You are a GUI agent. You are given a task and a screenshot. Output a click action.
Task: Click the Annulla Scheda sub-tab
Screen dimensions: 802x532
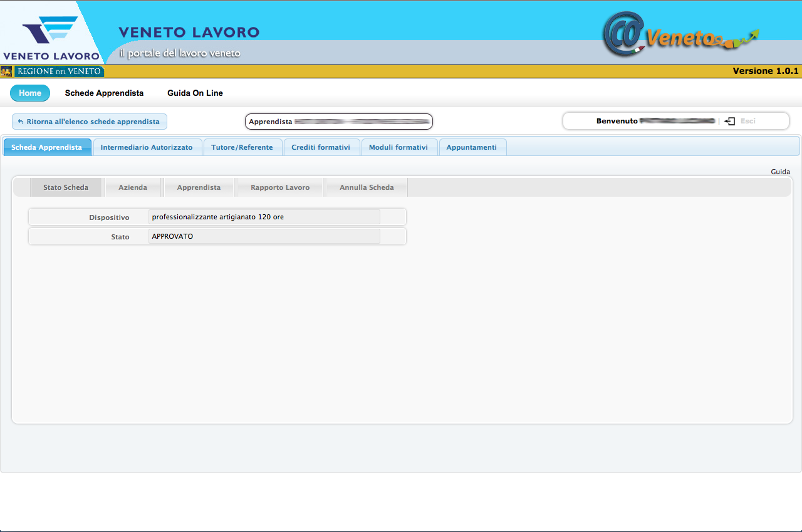click(367, 187)
